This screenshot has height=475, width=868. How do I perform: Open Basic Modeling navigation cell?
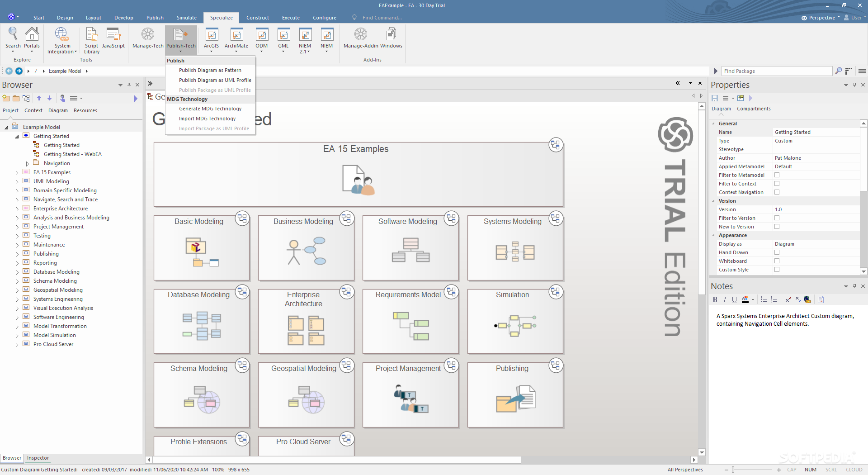click(202, 247)
